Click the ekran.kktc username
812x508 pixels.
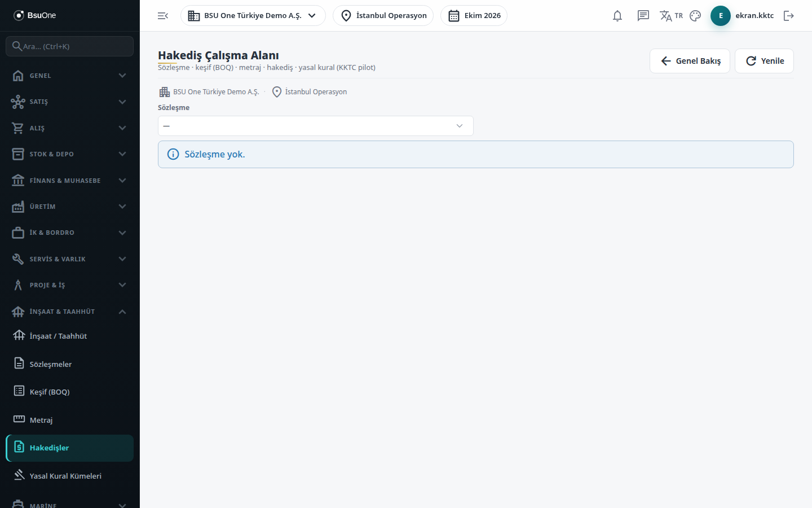point(754,16)
